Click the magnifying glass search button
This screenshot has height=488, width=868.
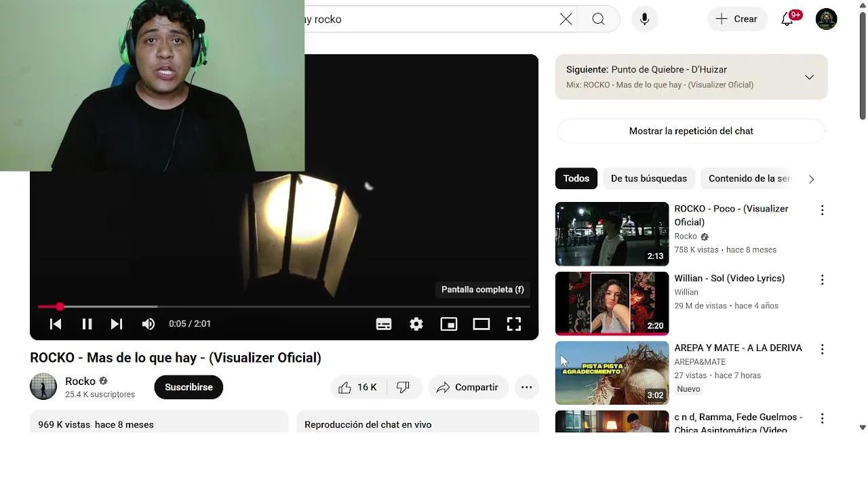(598, 19)
